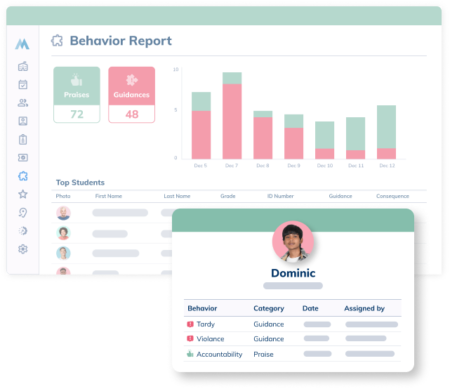Click the puzzle icon beside Behavior Report
450x389 pixels.
click(57, 41)
